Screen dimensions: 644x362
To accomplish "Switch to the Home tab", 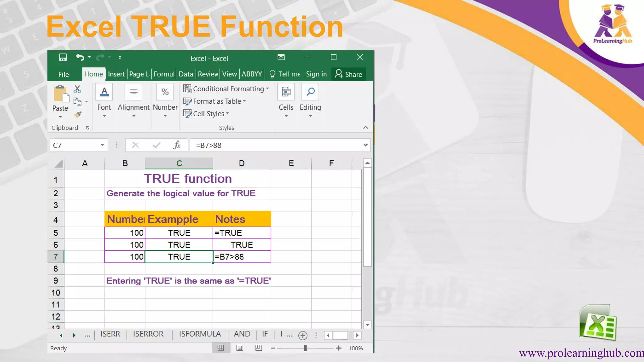I will [x=93, y=74].
